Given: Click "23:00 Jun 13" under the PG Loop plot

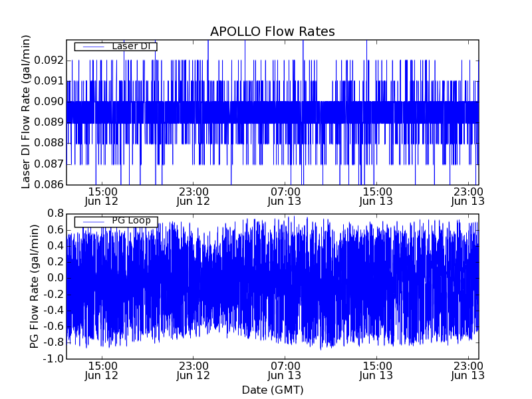Looking at the screenshot, I should point(468,371).
